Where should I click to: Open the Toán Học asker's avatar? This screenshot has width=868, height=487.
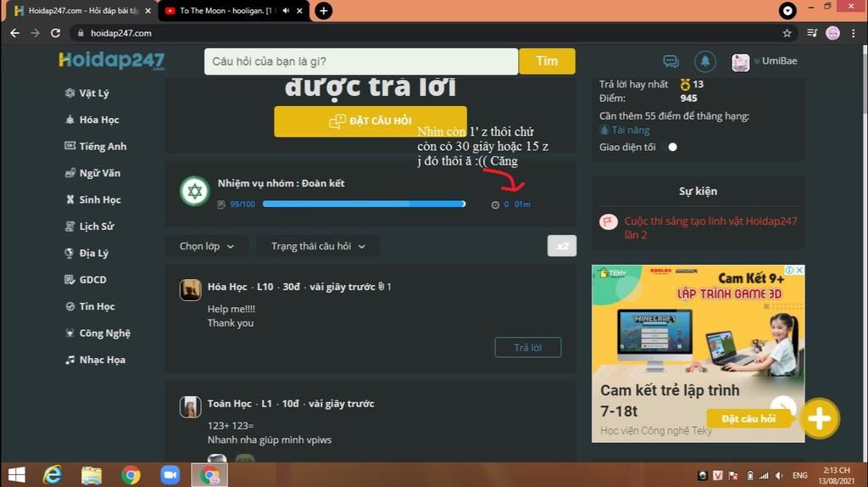191,406
